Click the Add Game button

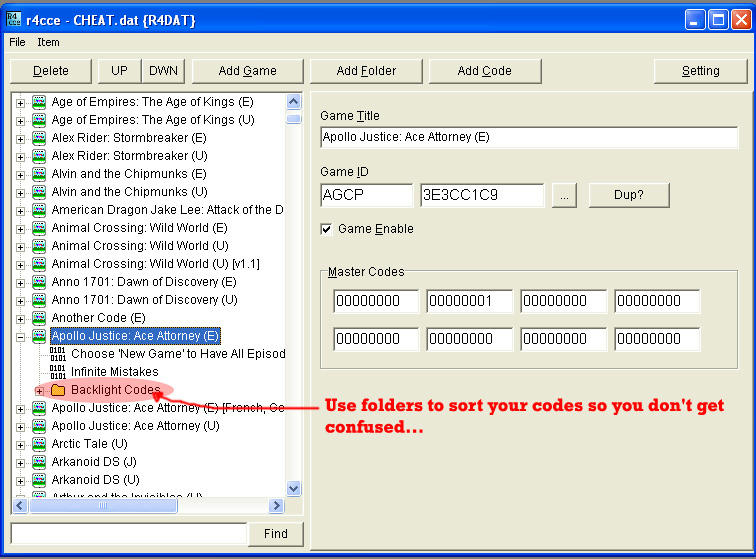(247, 71)
